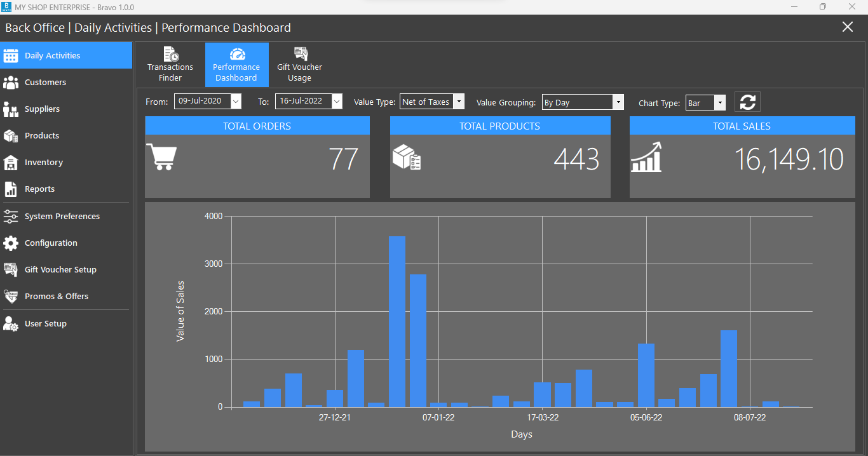Open System Preferences in sidebar

click(62, 217)
